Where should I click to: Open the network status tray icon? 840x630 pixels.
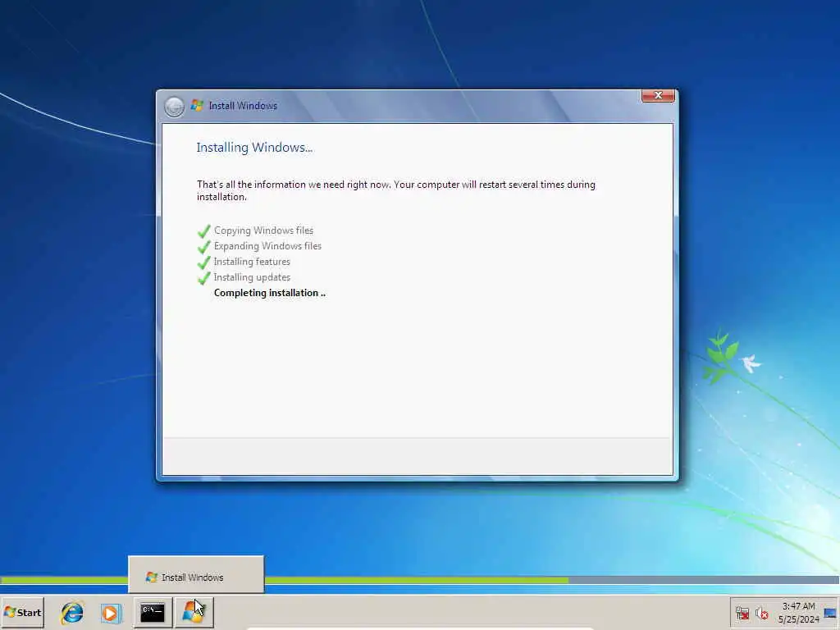tap(742, 614)
